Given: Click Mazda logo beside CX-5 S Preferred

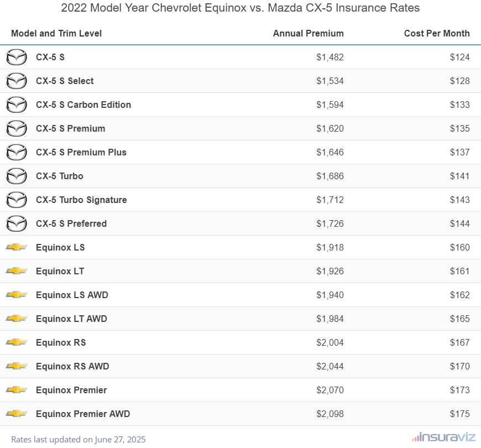Looking at the screenshot, I should (17, 223).
